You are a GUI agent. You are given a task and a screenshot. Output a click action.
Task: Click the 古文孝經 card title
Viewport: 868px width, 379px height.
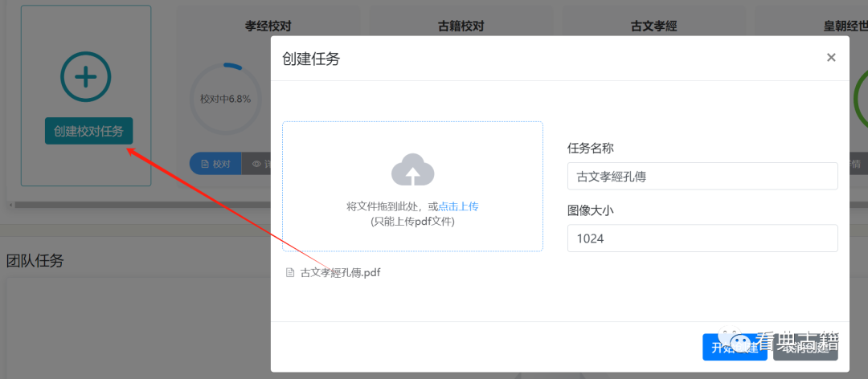point(653,26)
